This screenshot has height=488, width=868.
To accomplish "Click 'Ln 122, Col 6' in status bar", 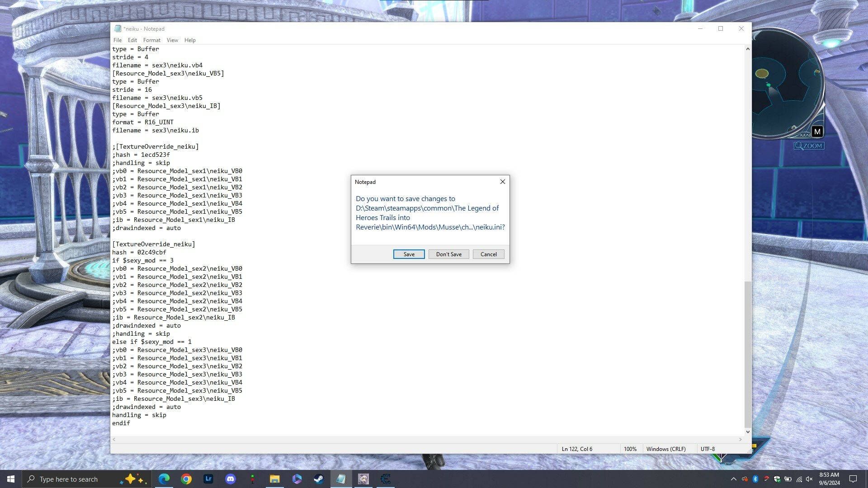I will pos(577,449).
